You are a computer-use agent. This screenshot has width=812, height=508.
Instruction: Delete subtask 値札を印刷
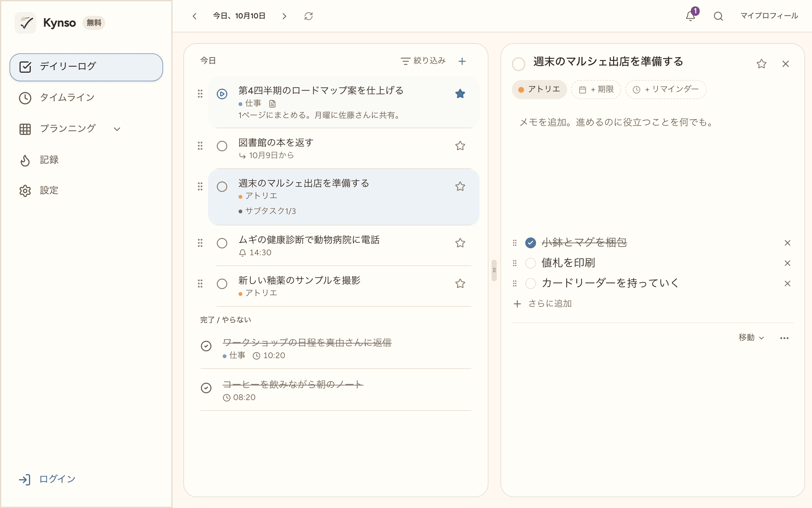click(788, 263)
